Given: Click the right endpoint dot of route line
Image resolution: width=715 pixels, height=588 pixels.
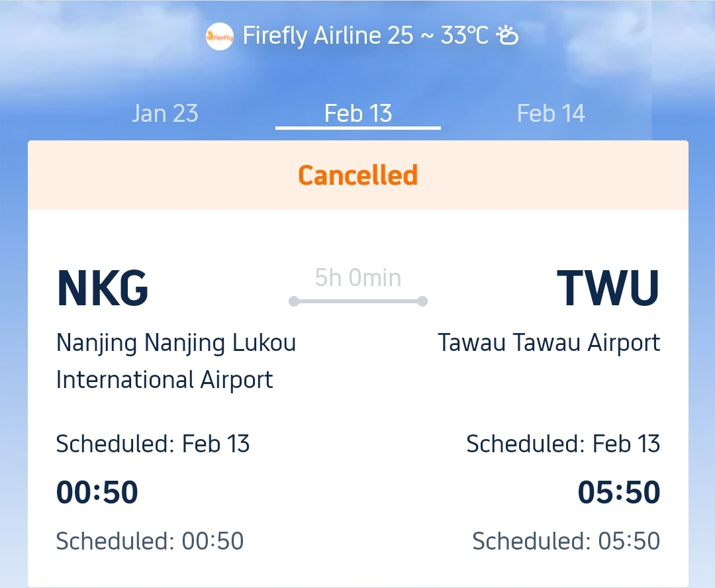Looking at the screenshot, I should pos(422,302).
